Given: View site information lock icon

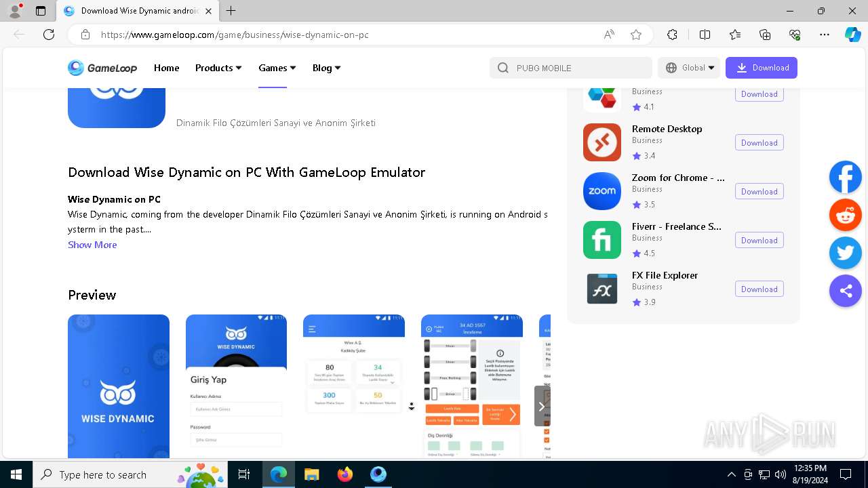Looking at the screenshot, I should [x=85, y=35].
